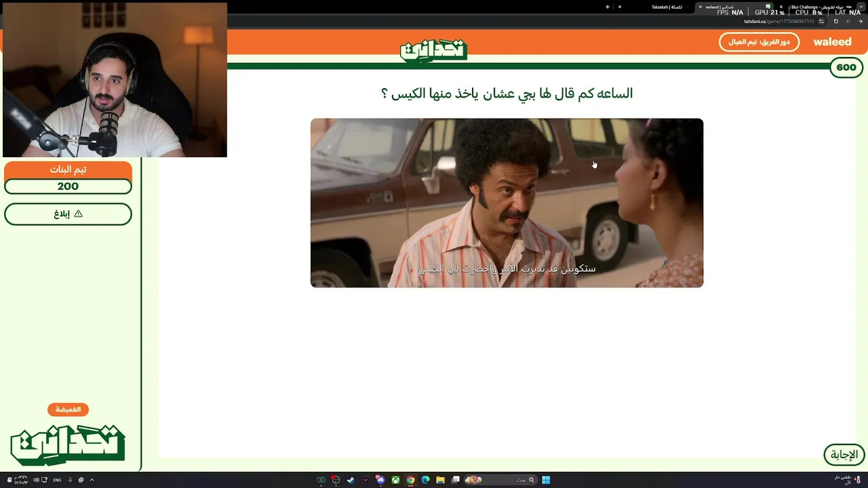Image resolution: width=868 pixels, height=488 pixels.
Task: Close the Taksakah browser tab
Action: click(620, 7)
